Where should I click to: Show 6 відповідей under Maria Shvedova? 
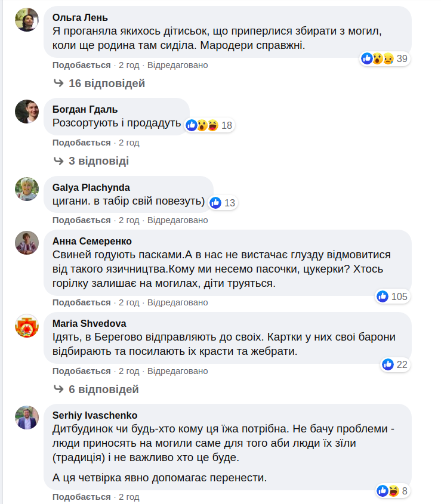(103, 389)
